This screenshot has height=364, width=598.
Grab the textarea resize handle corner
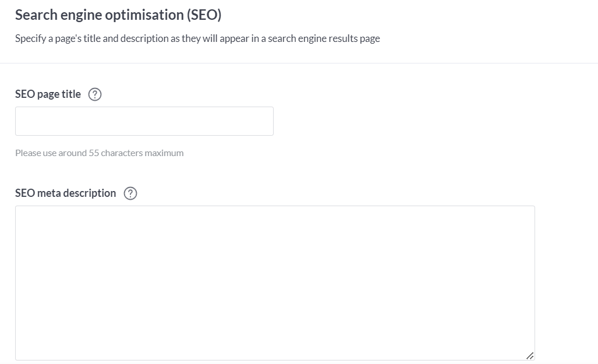529,355
